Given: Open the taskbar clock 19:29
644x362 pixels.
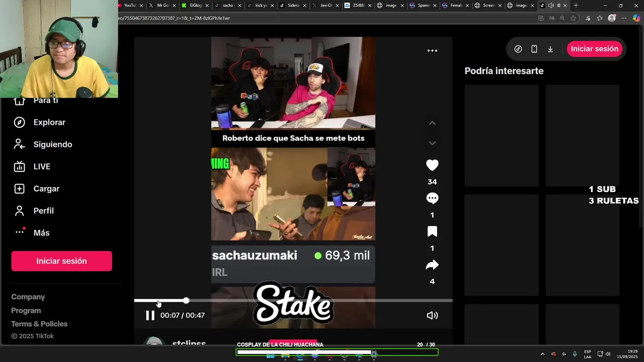Looking at the screenshot, I should click(x=627, y=354).
